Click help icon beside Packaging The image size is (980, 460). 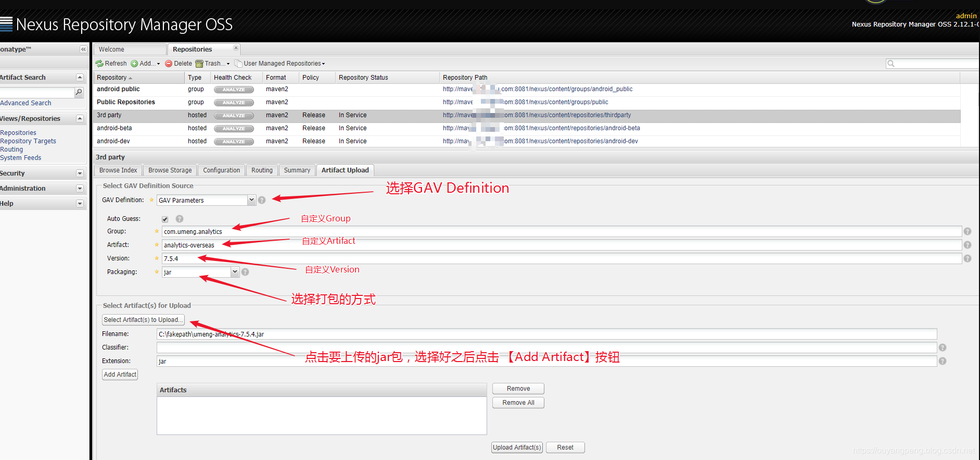click(x=245, y=272)
